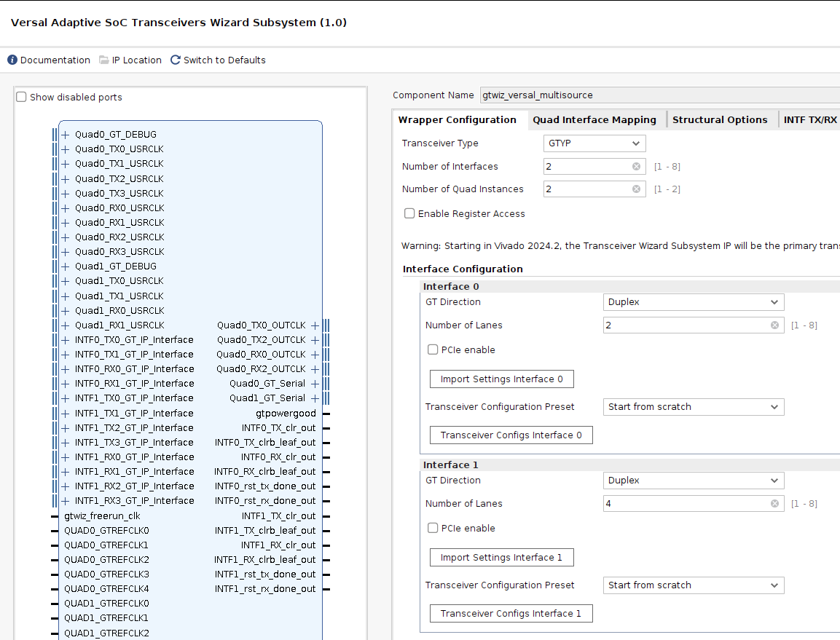The width and height of the screenshot is (840, 640).
Task: Open Interface 0 GT Direction dropdown
Action: point(694,302)
